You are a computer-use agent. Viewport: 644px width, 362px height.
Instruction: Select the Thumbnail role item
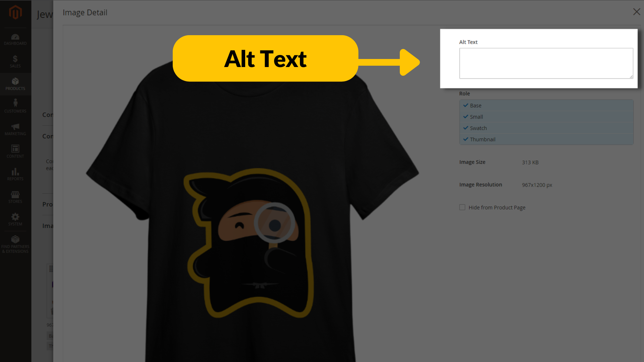tap(483, 139)
